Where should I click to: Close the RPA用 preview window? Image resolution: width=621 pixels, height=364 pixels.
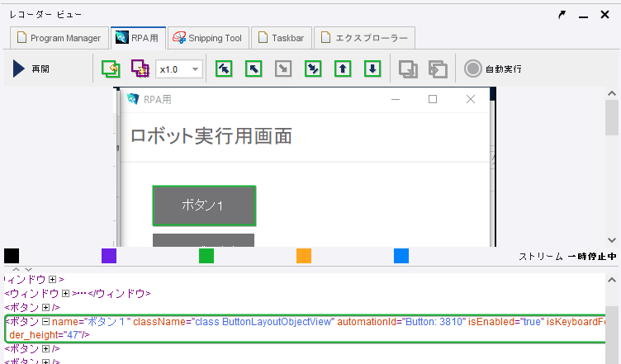click(471, 99)
